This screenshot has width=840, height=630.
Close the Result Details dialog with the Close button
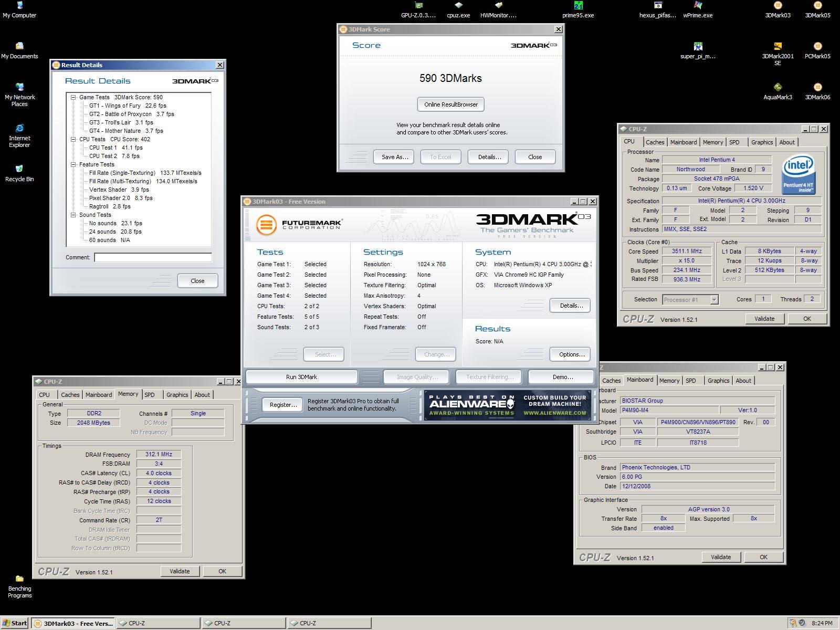pyautogui.click(x=197, y=281)
